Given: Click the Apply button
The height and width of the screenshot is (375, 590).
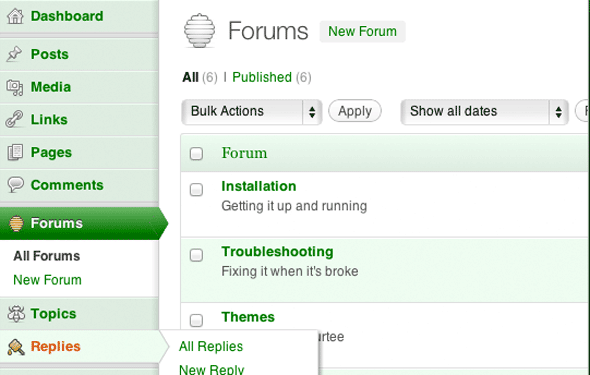Looking at the screenshot, I should (x=354, y=111).
